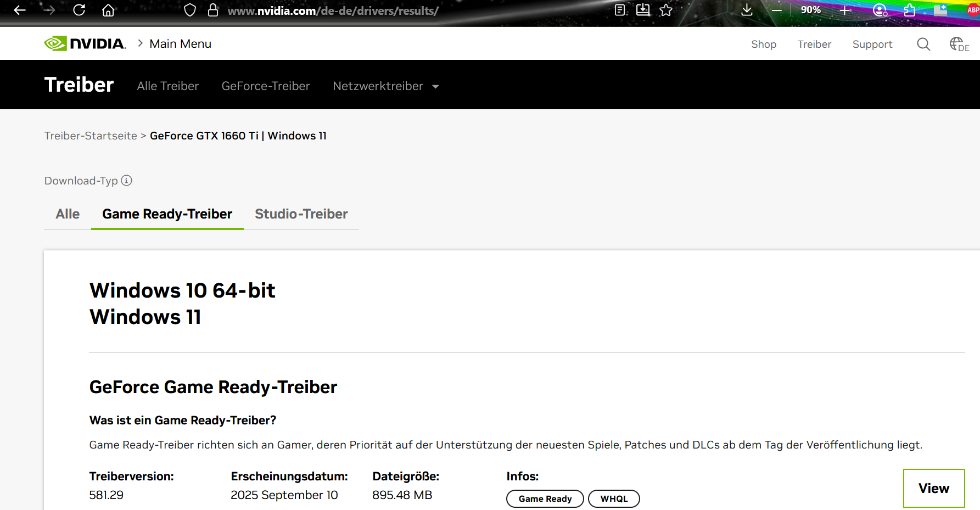Image resolution: width=980 pixels, height=510 pixels.
Task: Click 'Was ist ein Game Ready-Treiber?' text
Action: [183, 421]
